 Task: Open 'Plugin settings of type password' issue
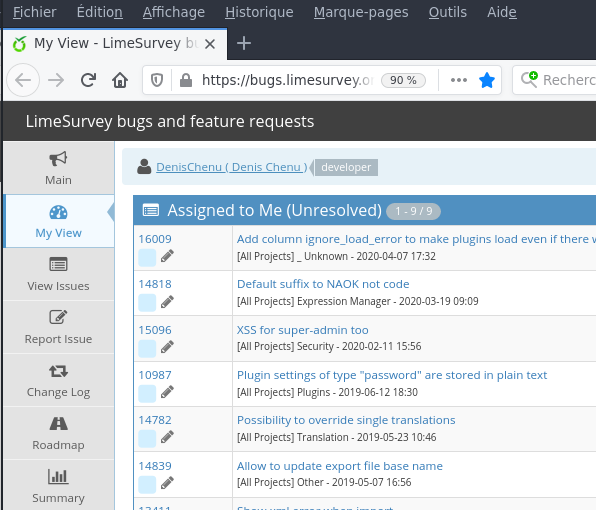tap(392, 375)
